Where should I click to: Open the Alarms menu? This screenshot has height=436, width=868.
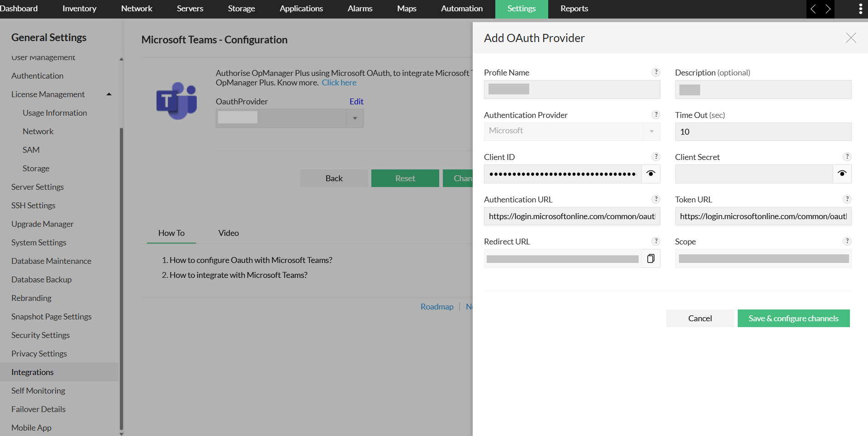360,9
